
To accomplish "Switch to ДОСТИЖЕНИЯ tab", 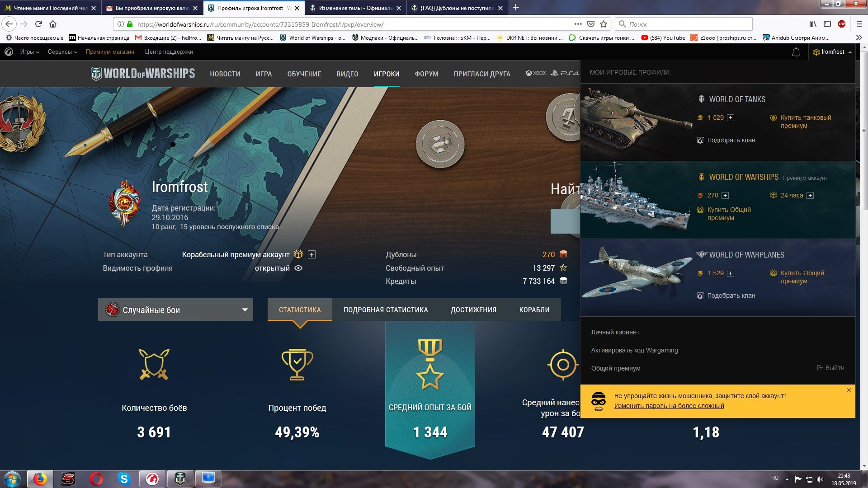I will [473, 310].
